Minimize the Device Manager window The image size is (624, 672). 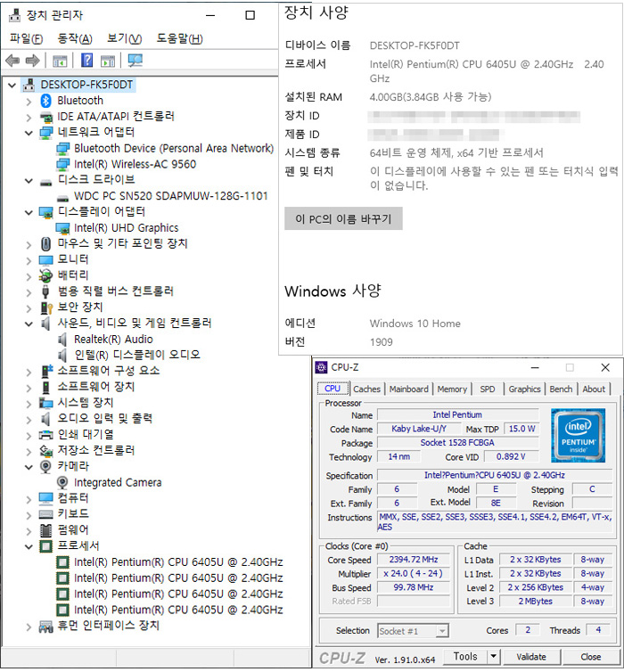click(210, 15)
